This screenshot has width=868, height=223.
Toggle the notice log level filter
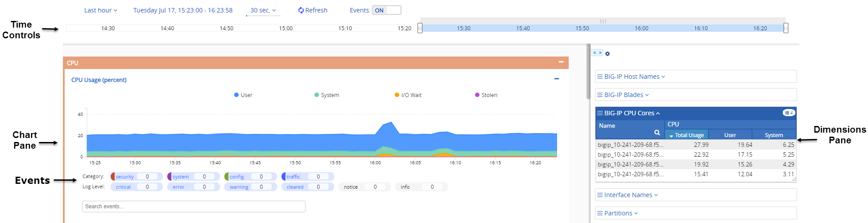pos(364,187)
